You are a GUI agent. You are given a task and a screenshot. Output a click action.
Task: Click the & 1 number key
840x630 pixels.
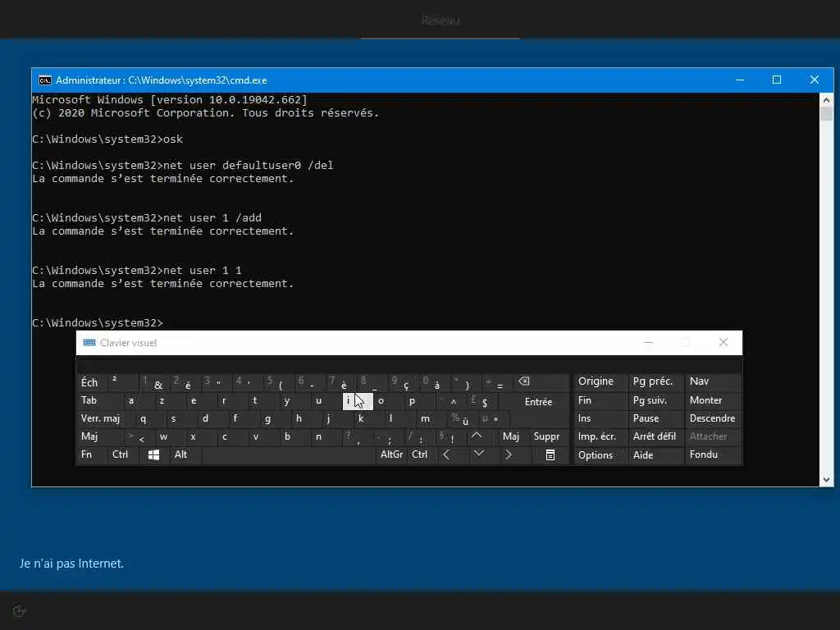tap(153, 382)
